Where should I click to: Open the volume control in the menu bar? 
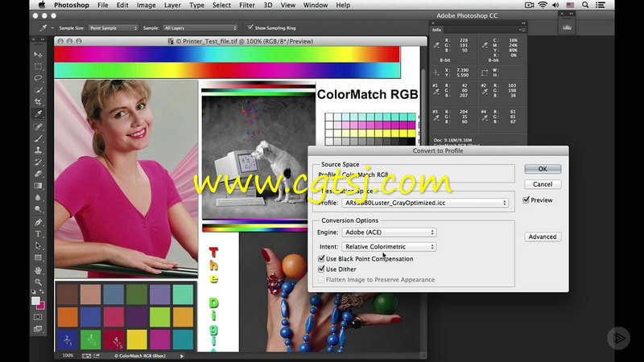[555, 5]
